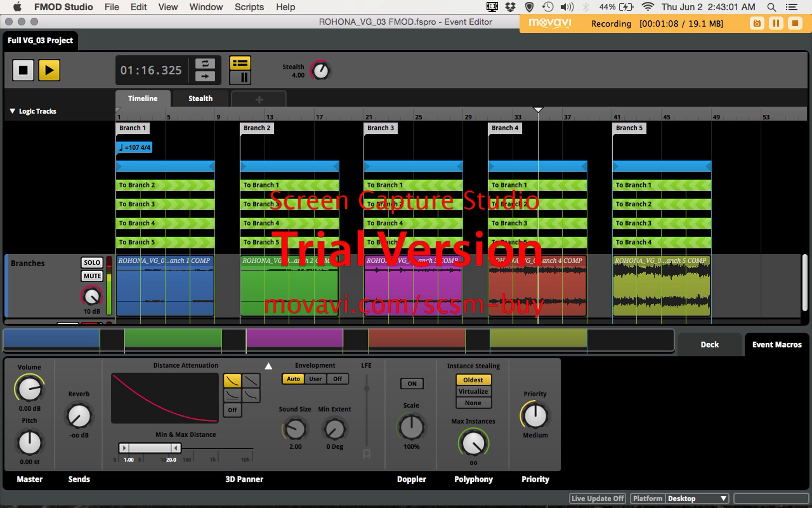Click the pause icon below list view
This screenshot has height=508, width=812.
click(240, 78)
